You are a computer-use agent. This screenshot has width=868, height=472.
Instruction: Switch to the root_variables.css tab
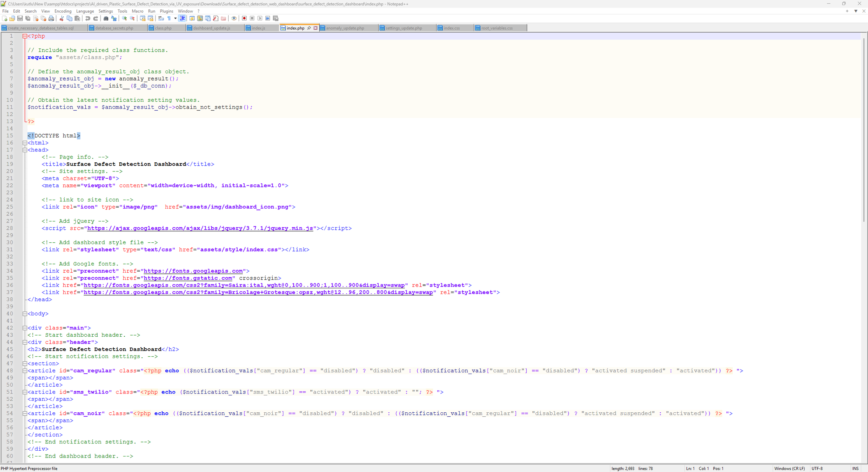[501, 28]
